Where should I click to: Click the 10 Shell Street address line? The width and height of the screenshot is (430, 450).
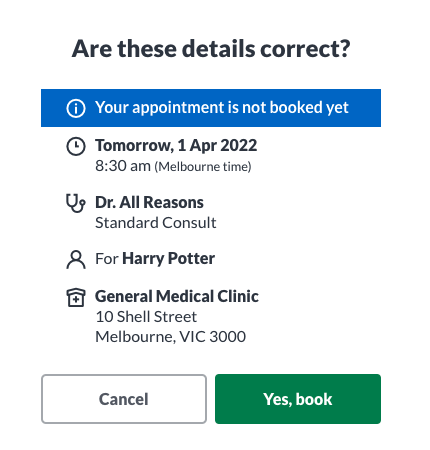[146, 317]
